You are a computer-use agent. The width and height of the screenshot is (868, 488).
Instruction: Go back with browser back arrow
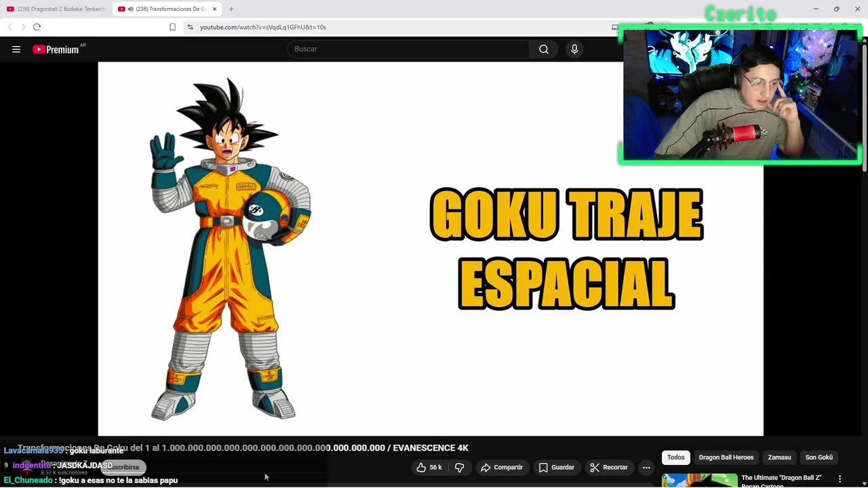click(9, 27)
